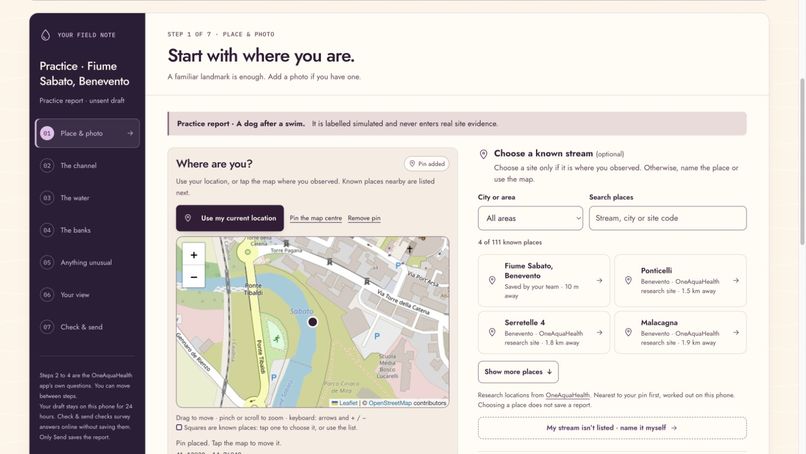Click pin icon on Malacagna card
Viewport: 806px width, 454px height.
(x=628, y=333)
